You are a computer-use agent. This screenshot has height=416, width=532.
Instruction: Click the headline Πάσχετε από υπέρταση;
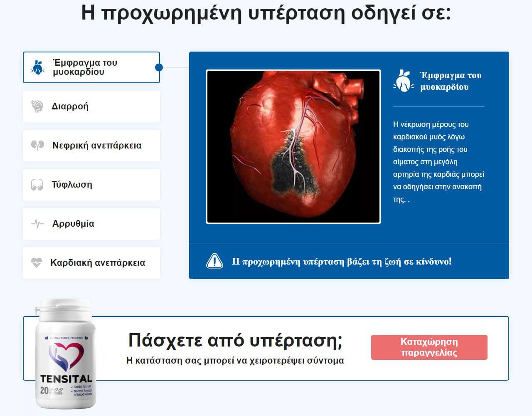pos(236,342)
